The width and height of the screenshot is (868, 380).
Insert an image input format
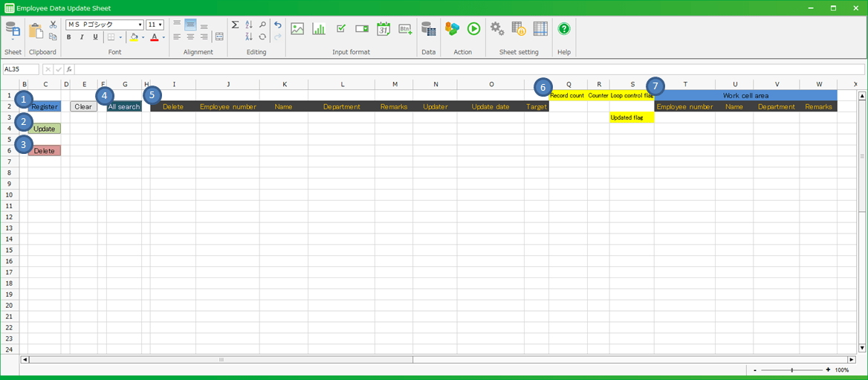tap(297, 29)
